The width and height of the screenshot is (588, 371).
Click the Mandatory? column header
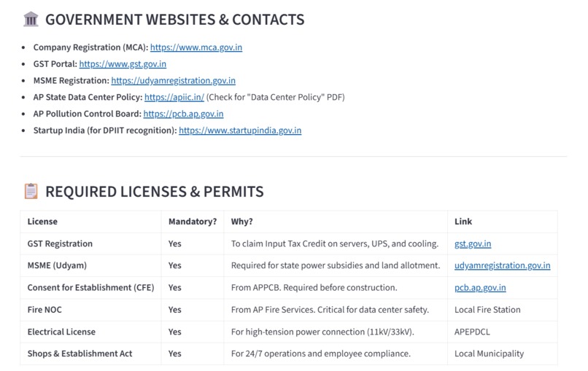point(193,222)
